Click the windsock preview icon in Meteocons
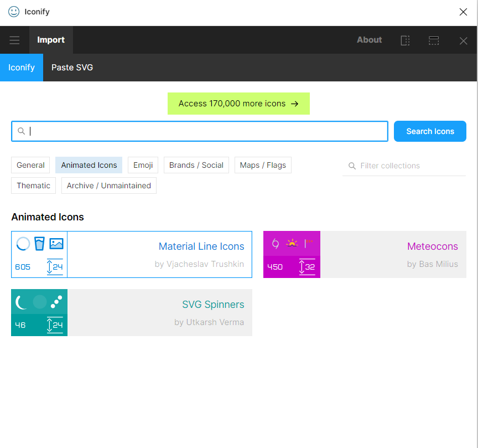478x448 pixels. [x=309, y=243]
